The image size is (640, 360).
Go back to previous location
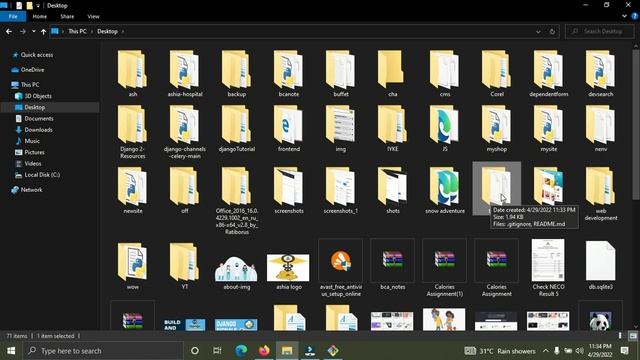click(9, 31)
